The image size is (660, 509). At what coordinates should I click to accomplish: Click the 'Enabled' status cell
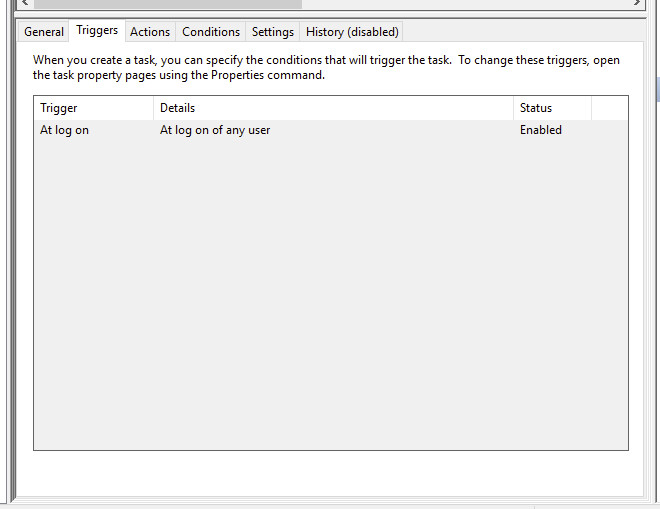[x=540, y=130]
